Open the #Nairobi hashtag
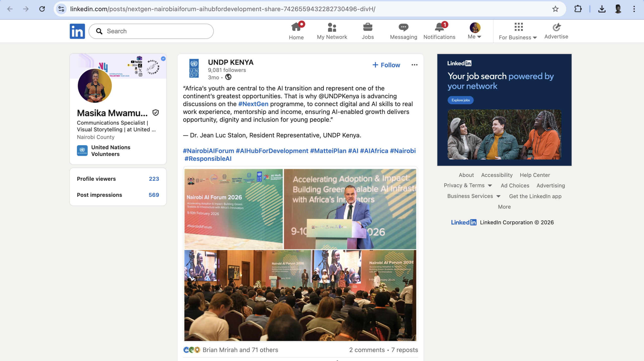 (x=403, y=151)
